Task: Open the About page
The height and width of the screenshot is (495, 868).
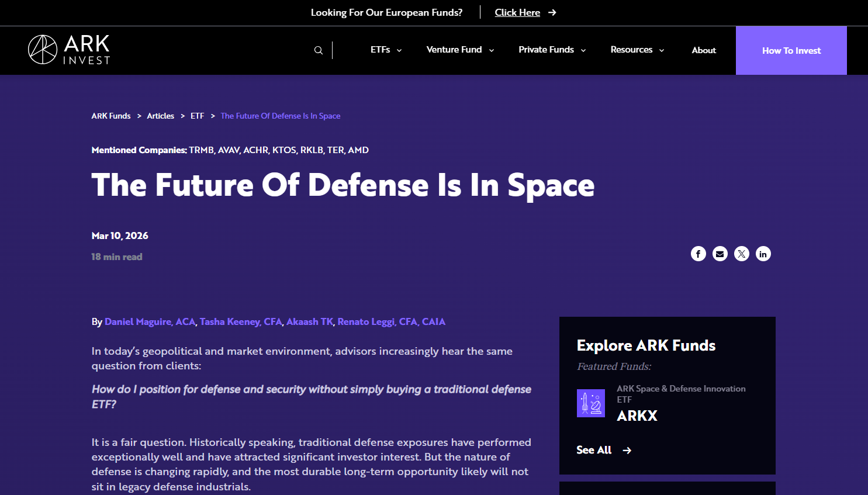Action: (703, 50)
